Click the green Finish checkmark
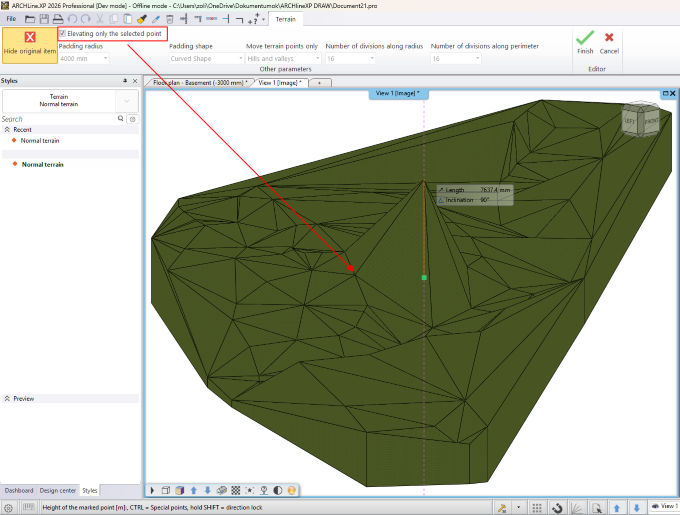 tap(585, 42)
